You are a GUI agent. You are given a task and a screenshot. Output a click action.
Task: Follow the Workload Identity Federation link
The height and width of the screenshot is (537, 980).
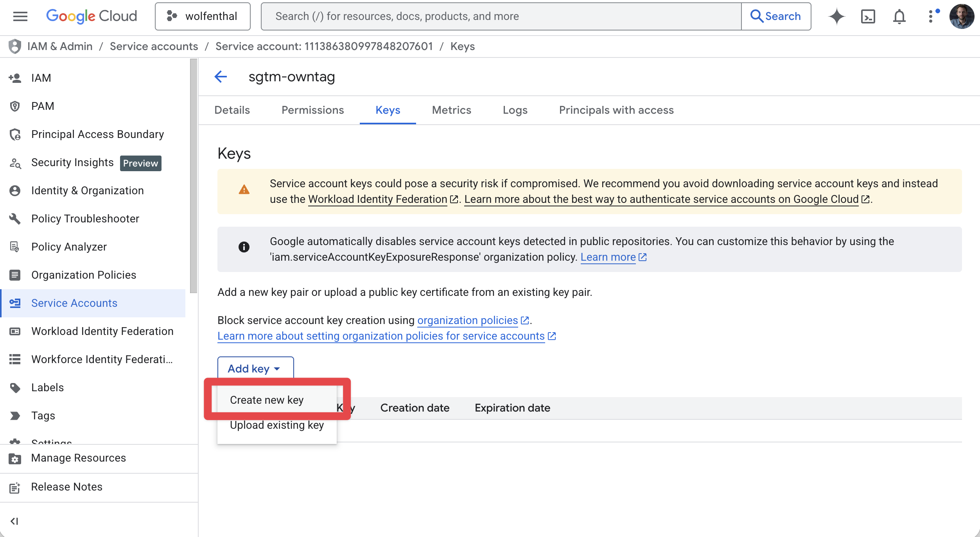coord(377,199)
